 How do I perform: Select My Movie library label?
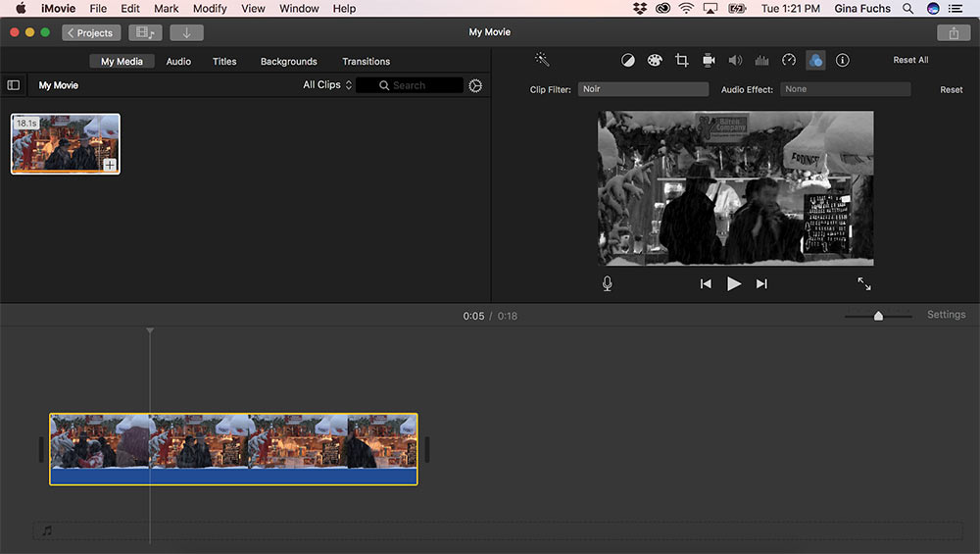click(58, 85)
